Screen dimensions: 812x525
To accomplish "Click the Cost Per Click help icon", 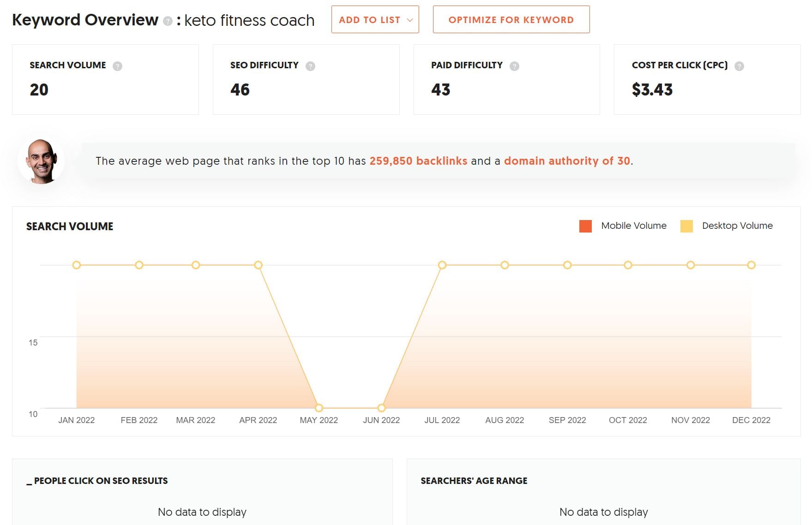I will pyautogui.click(x=740, y=66).
